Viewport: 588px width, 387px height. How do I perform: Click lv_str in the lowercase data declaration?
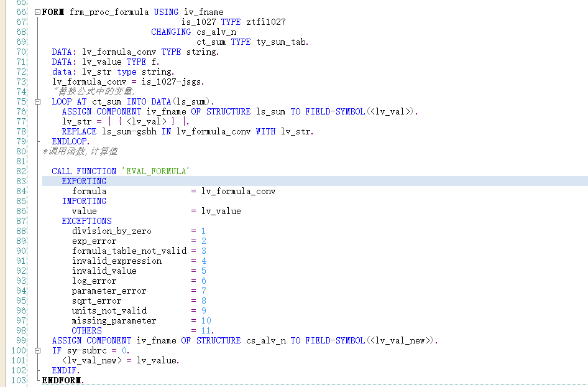coord(97,72)
